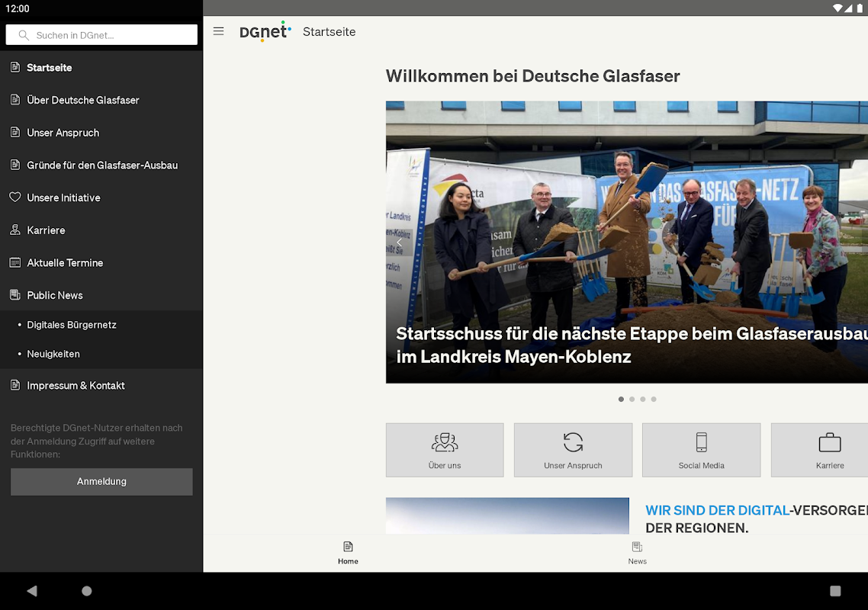The height and width of the screenshot is (610, 868).
Task: Open the Mayen-Koblenz Glasfaserausbau headline
Action: point(632,345)
